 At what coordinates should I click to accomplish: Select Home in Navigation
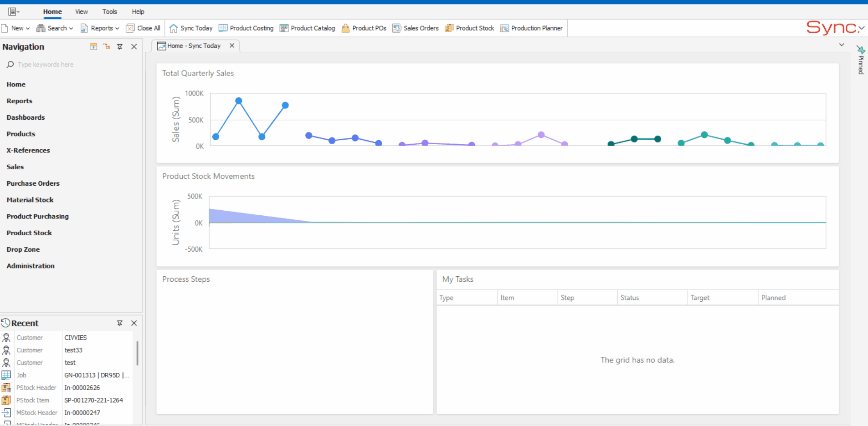16,85
